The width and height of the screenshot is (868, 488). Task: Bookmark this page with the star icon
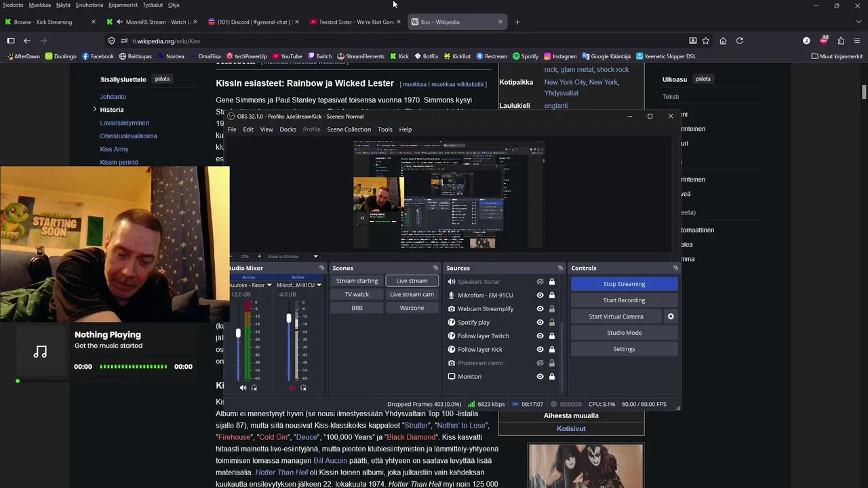click(x=706, y=41)
